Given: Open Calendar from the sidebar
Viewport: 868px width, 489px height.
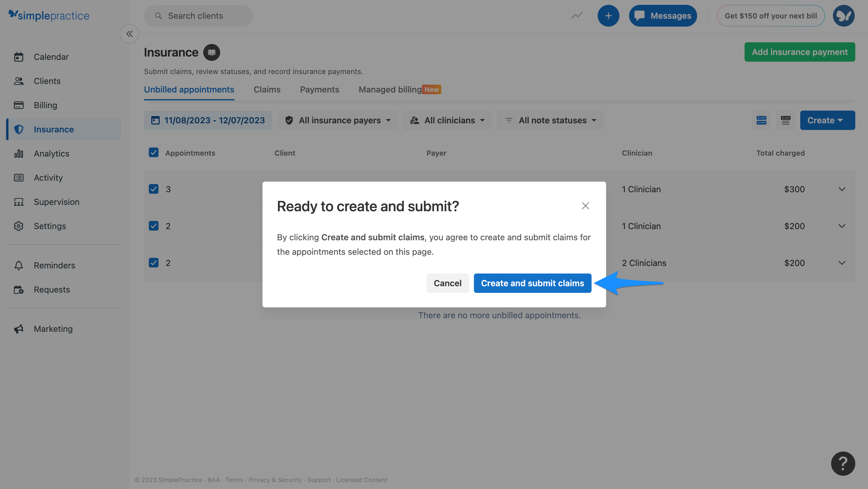Looking at the screenshot, I should pyautogui.click(x=51, y=57).
